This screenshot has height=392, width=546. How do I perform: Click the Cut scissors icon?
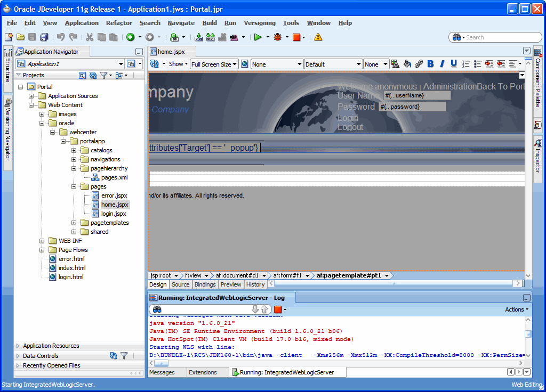pyautogui.click(x=89, y=37)
